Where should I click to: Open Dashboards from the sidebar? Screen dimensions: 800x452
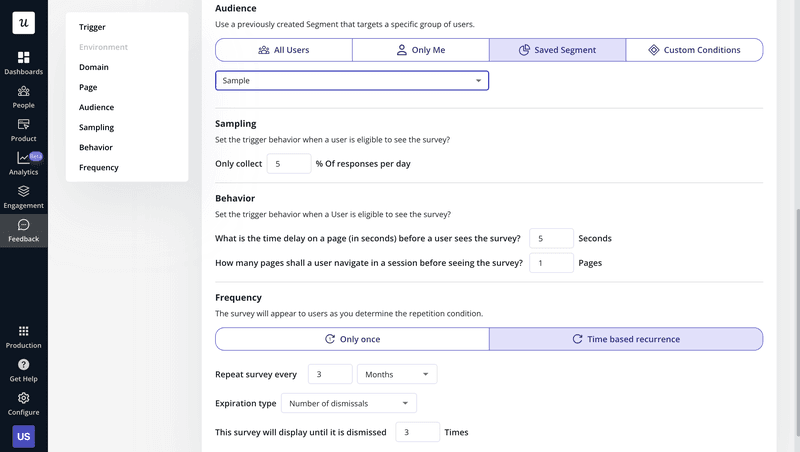tap(23, 63)
